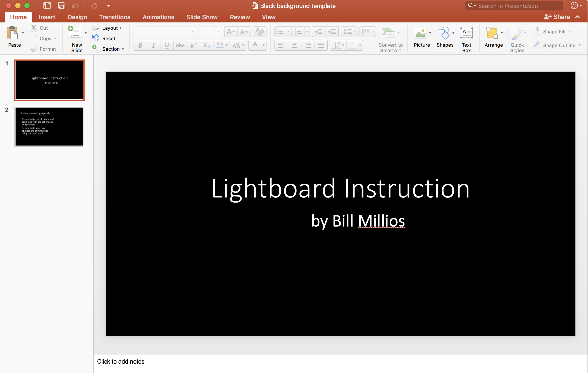Expand bullet list style arrow
Image resolution: width=588 pixels, height=373 pixels.
(x=289, y=32)
